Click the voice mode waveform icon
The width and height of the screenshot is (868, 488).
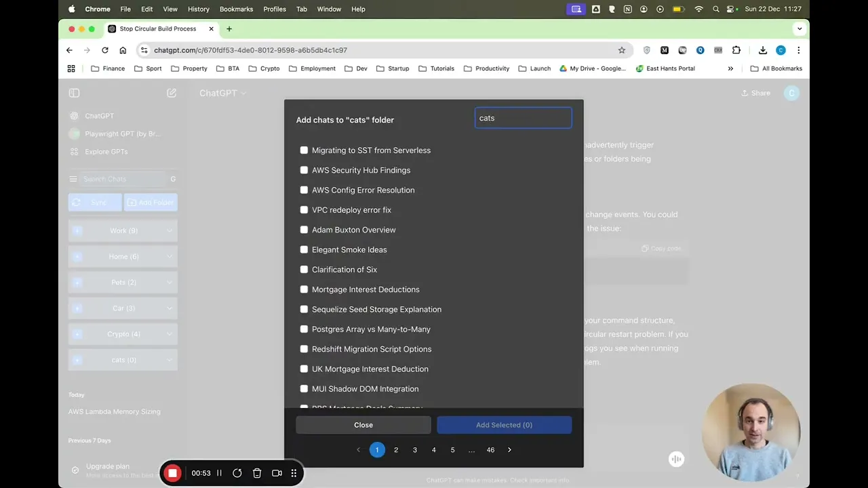coord(676,460)
